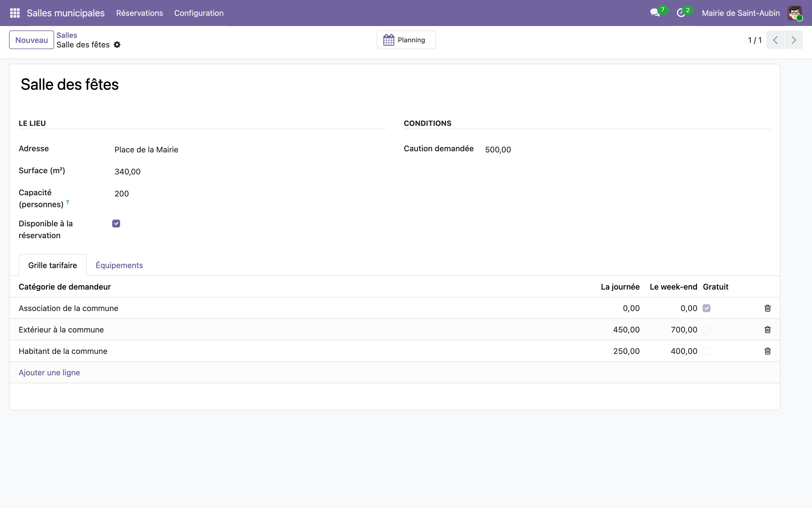Open Mairie de Saint-Aubin company switcher
This screenshot has width=812, height=508.
[741, 13]
